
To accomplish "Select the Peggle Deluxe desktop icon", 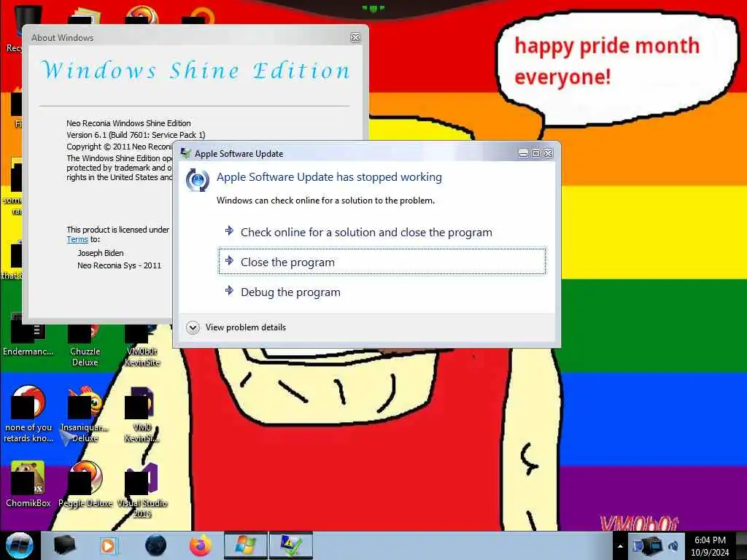I will tap(85, 484).
